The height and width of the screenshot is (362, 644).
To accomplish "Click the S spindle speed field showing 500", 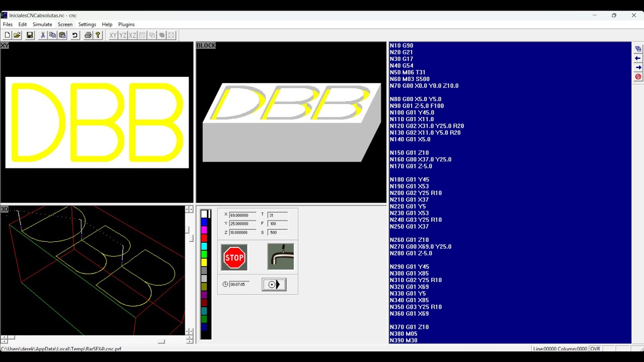I will coord(278,232).
